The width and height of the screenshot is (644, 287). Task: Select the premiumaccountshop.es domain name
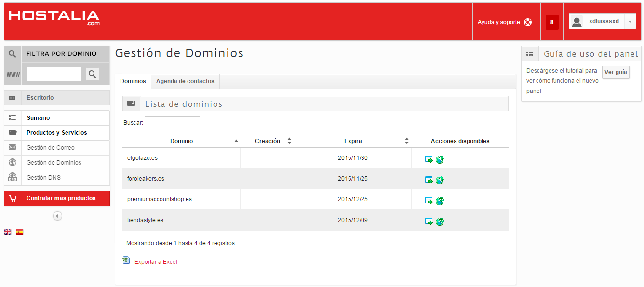[160, 199]
